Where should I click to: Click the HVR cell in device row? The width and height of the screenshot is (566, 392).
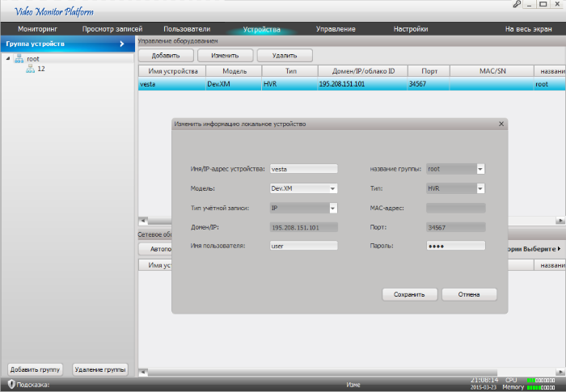pyautogui.click(x=289, y=84)
